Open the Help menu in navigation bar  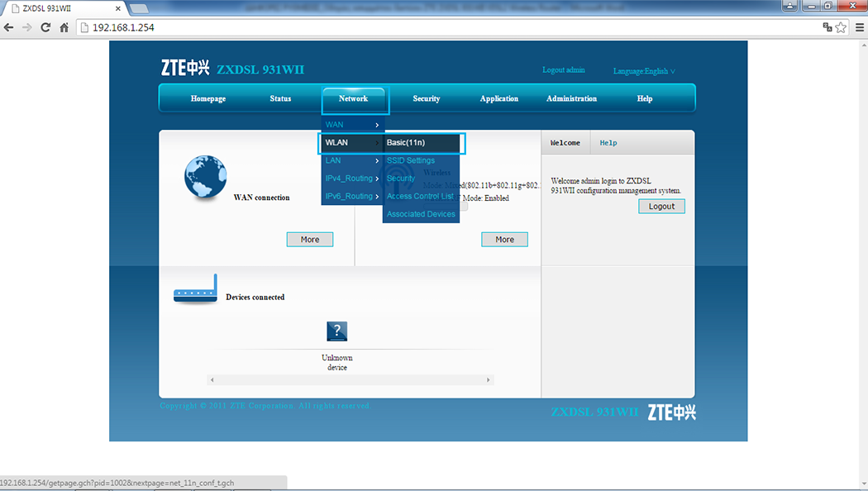(x=644, y=98)
